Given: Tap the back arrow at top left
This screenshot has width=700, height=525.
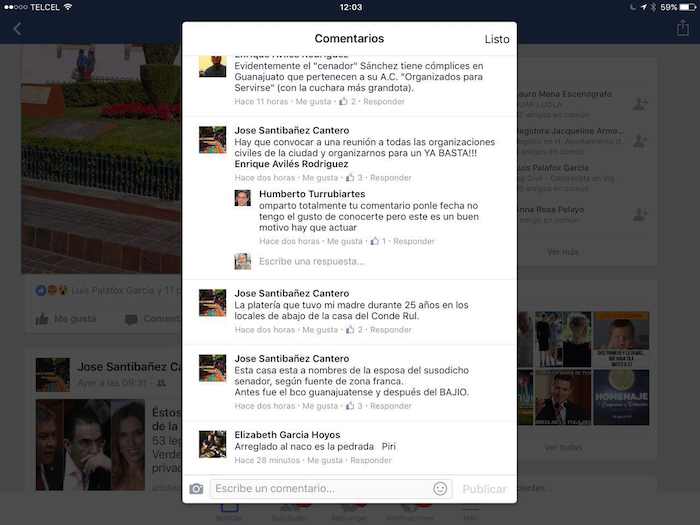Looking at the screenshot, I should [x=17, y=29].
